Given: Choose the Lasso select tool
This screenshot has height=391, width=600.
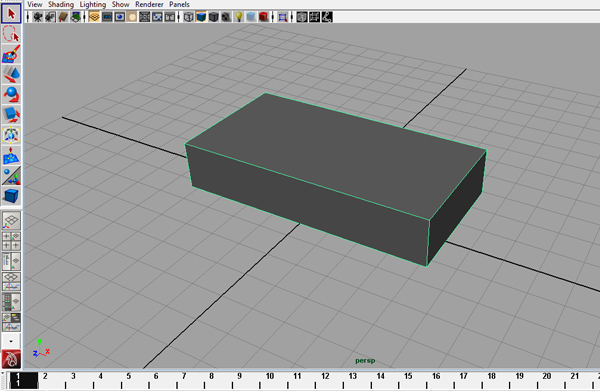Looking at the screenshot, I should [x=11, y=34].
